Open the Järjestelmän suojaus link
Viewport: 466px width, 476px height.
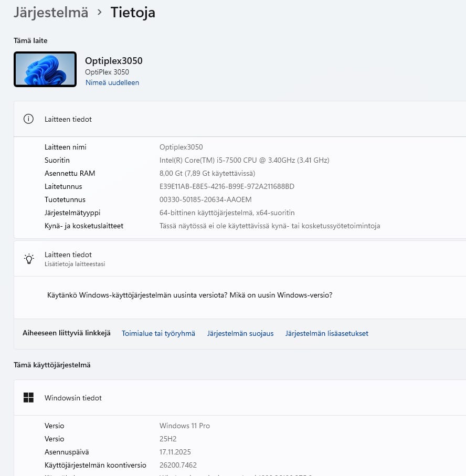(x=240, y=333)
